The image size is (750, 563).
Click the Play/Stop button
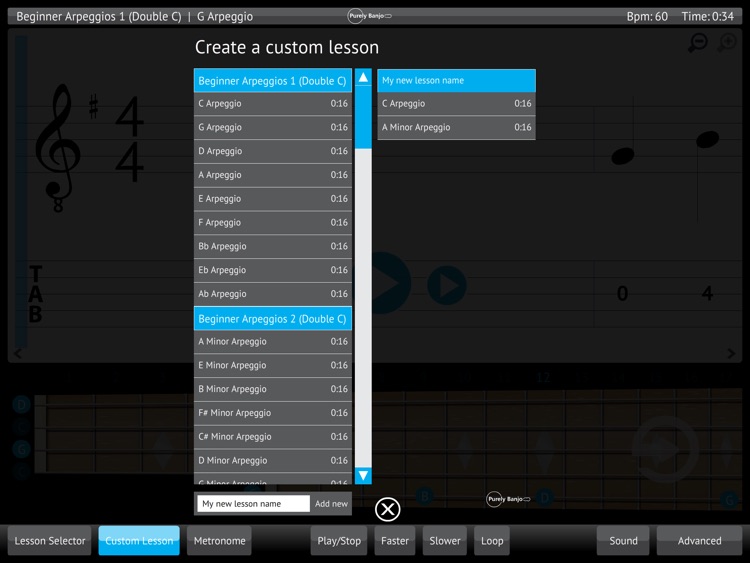point(339,541)
